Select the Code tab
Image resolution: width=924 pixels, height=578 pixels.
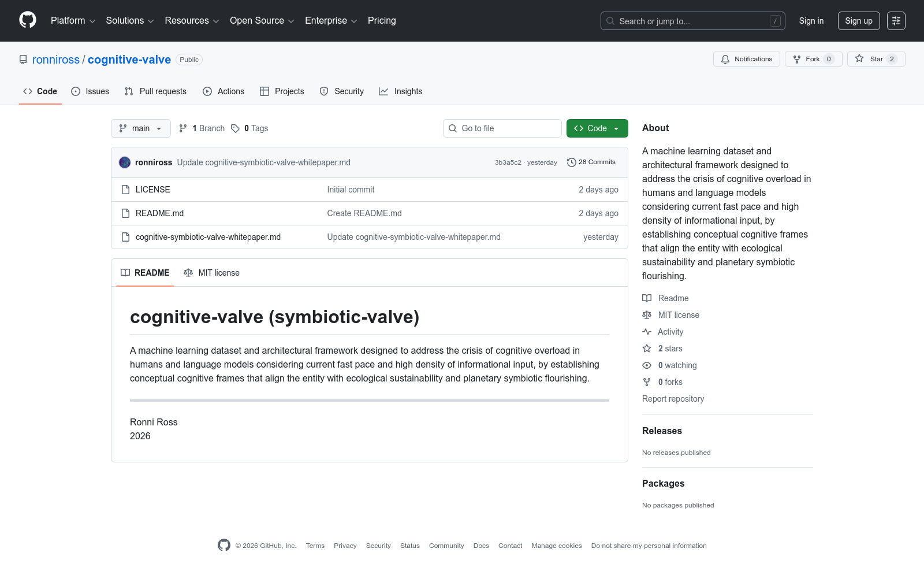click(40, 91)
